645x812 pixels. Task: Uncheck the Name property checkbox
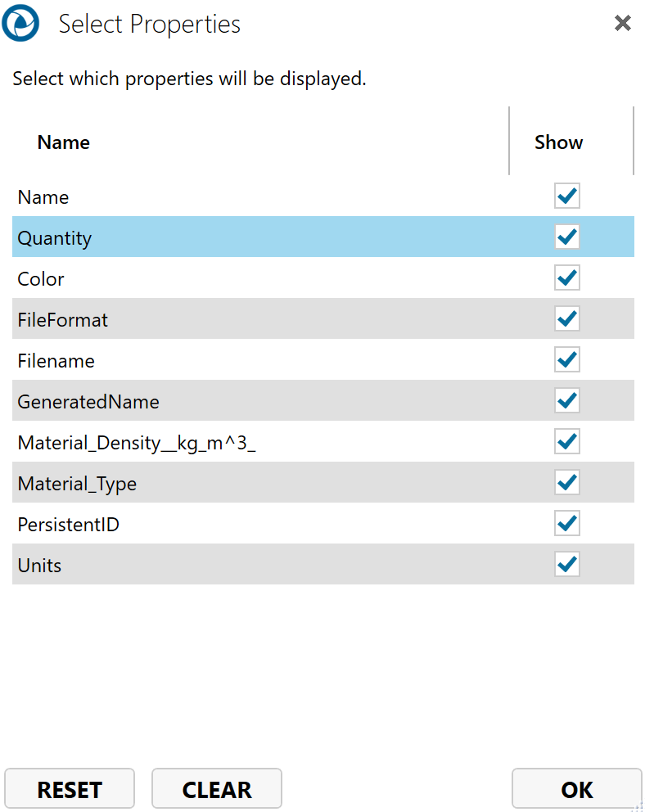[x=567, y=196]
